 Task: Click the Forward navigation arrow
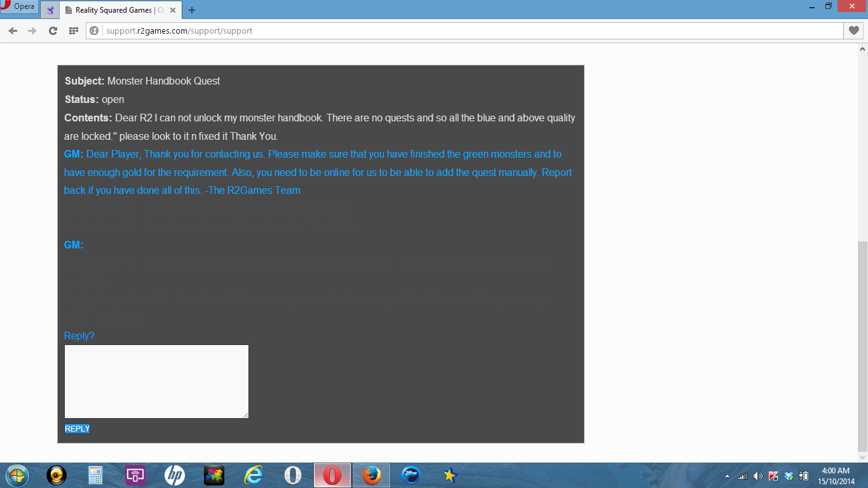coord(32,30)
